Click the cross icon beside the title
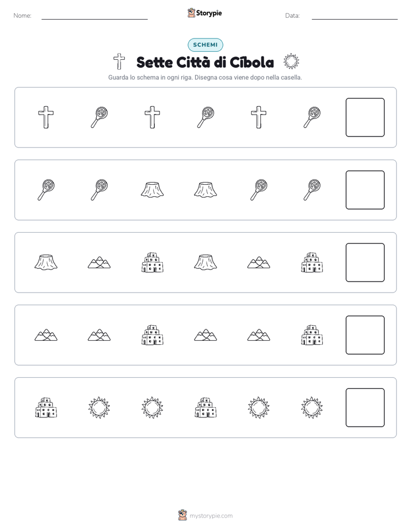The height and width of the screenshot is (532, 411). [x=119, y=62]
